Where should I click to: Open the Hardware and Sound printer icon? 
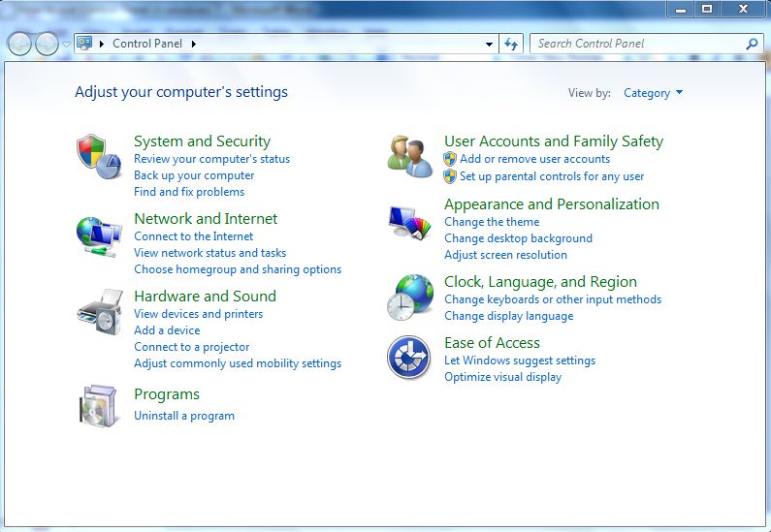click(100, 312)
